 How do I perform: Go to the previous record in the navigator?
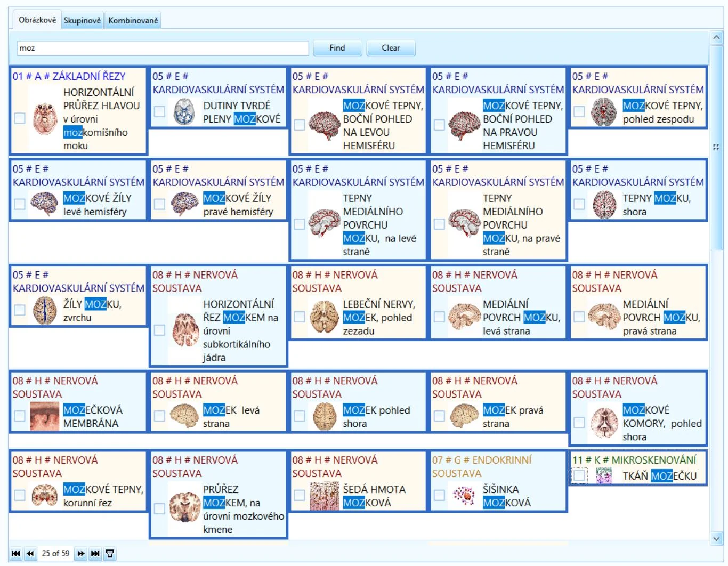pos(30,554)
